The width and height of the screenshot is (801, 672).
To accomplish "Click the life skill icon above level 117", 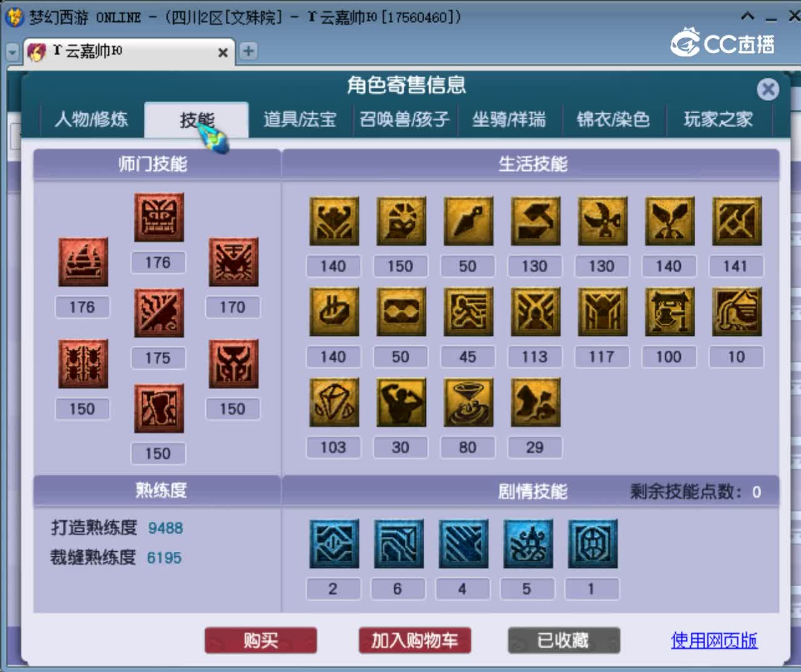I will tap(603, 312).
